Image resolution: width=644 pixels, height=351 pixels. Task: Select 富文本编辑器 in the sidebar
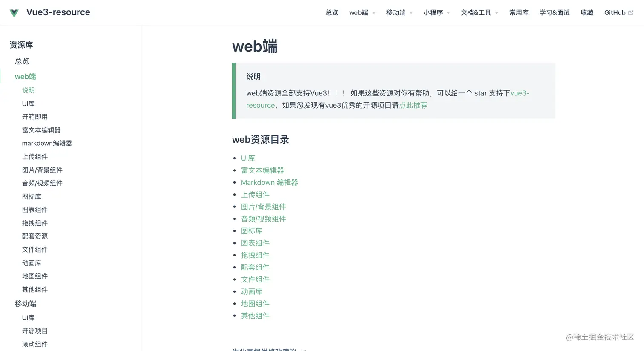pos(41,130)
